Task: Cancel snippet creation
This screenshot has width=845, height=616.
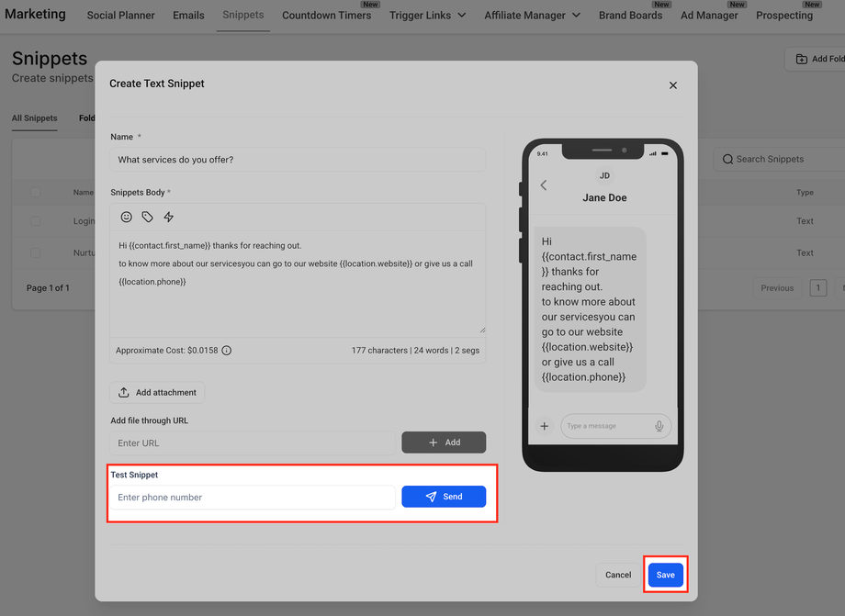Action: click(618, 575)
